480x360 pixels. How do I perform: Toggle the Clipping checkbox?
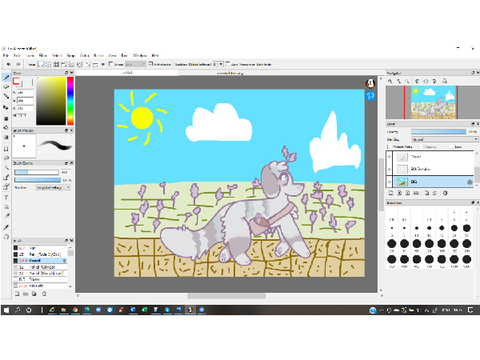(421, 147)
